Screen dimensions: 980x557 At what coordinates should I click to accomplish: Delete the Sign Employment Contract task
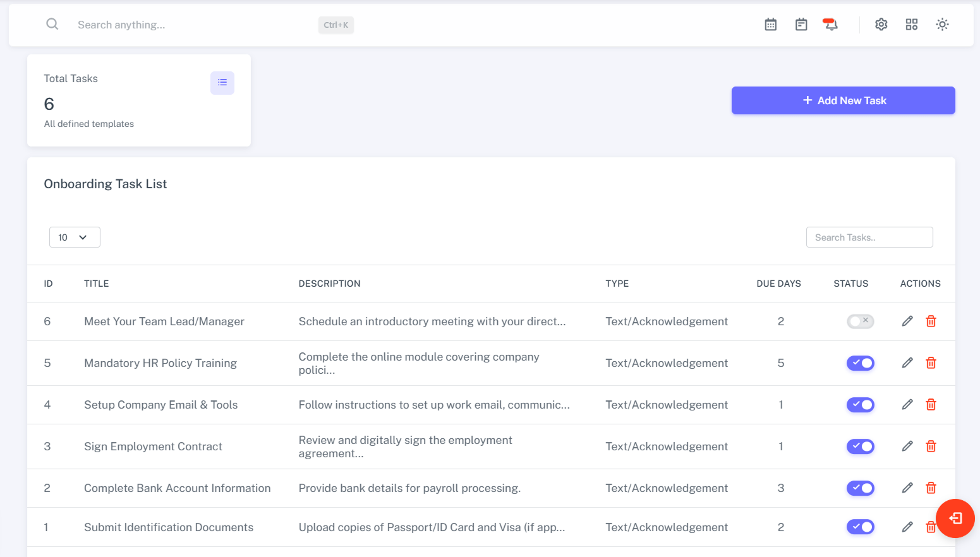tap(931, 446)
